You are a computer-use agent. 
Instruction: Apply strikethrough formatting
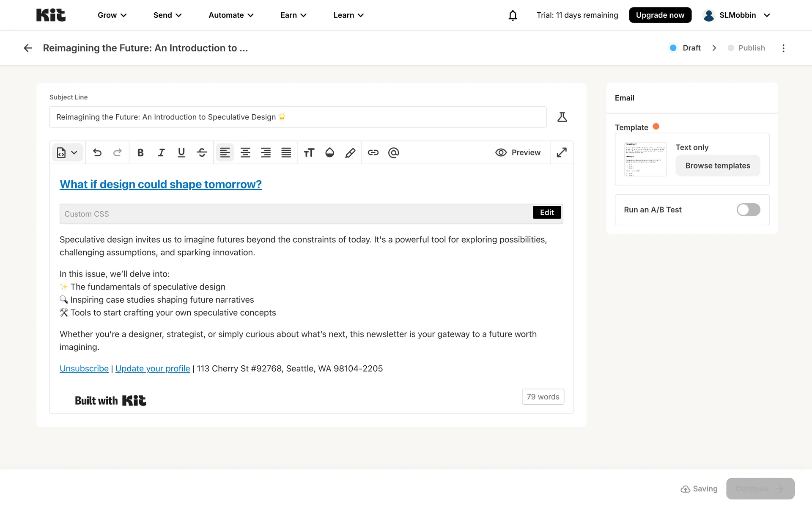(202, 152)
